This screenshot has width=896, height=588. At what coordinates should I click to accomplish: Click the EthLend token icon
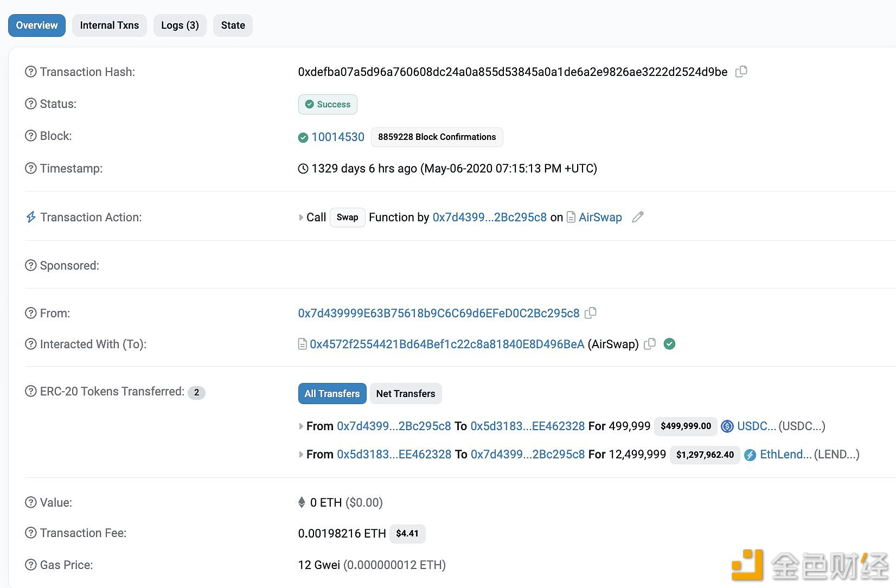point(750,455)
